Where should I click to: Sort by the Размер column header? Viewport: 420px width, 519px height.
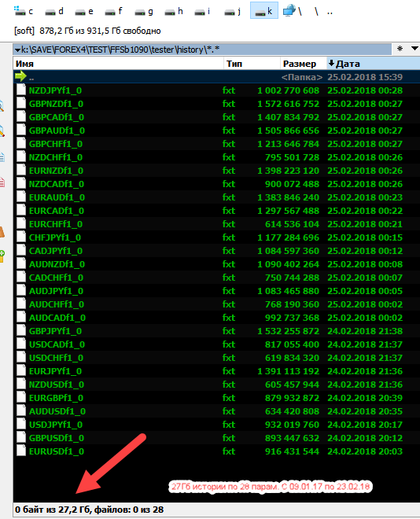(304, 64)
